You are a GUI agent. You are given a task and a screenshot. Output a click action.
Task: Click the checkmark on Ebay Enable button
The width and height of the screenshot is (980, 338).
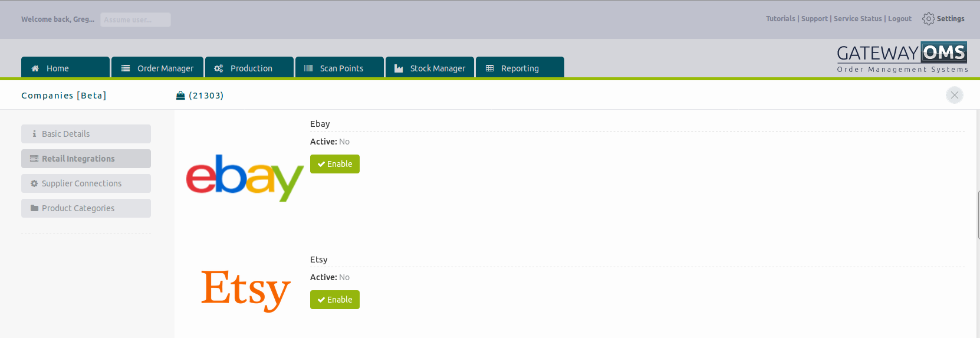click(321, 165)
